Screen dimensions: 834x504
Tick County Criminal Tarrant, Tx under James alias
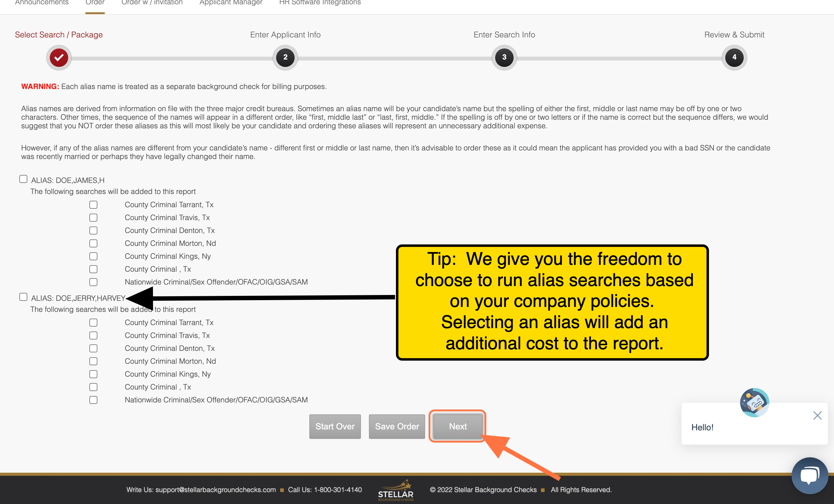point(93,205)
